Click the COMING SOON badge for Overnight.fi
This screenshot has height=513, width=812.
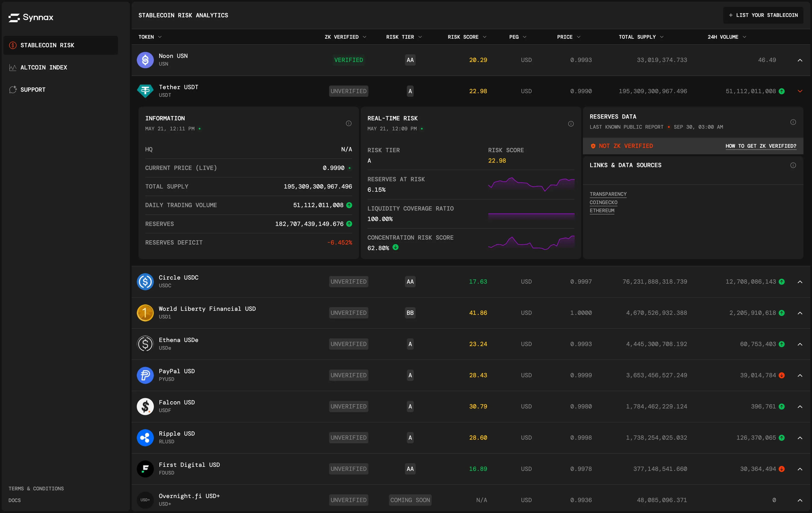click(410, 500)
